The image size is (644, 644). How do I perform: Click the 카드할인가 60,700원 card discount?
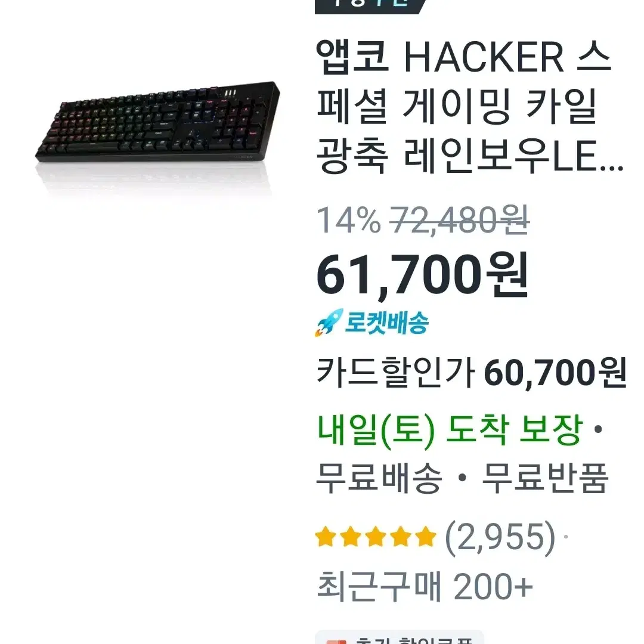pos(471,373)
